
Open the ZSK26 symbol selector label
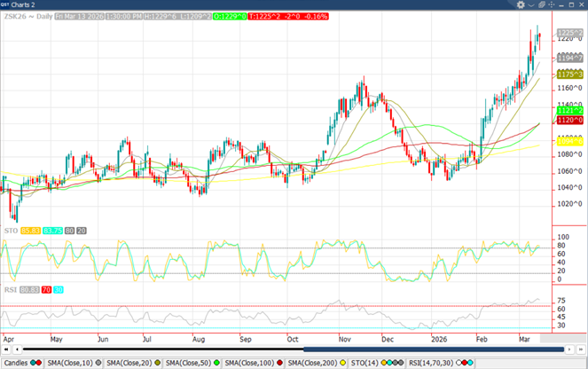tap(20, 16)
